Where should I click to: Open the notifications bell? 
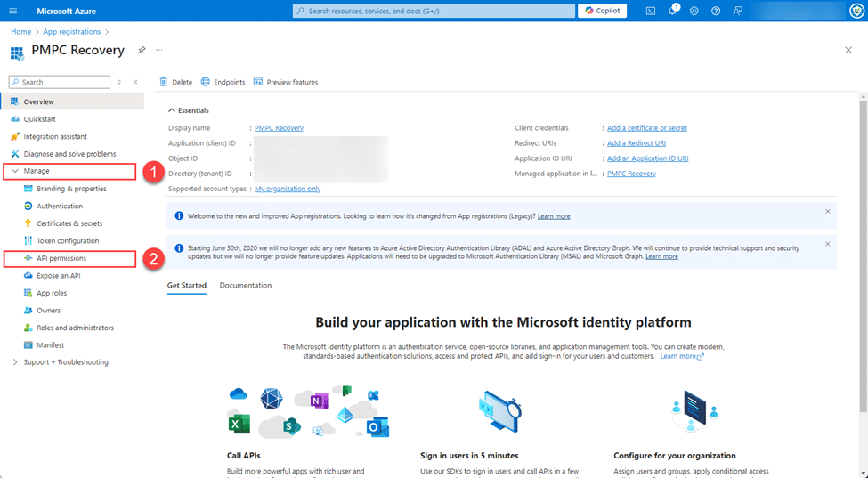[x=673, y=11]
